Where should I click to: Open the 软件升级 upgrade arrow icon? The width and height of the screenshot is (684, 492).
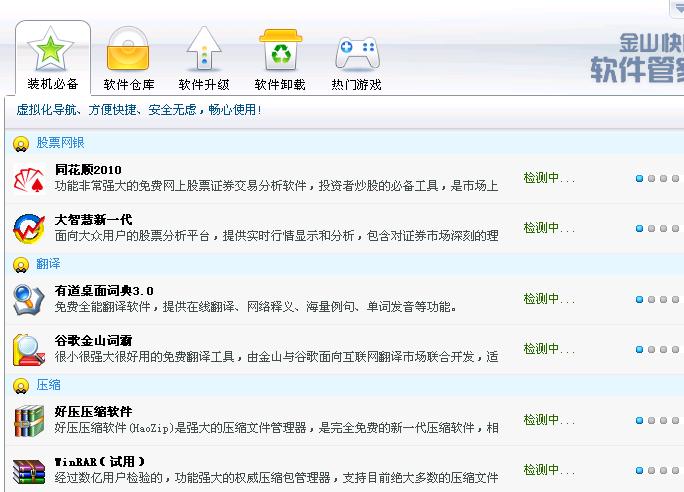tap(204, 49)
